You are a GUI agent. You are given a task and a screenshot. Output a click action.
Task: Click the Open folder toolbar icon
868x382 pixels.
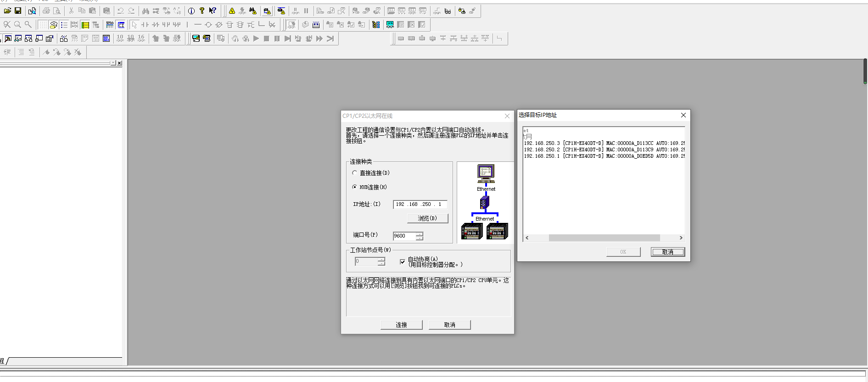tap(7, 11)
